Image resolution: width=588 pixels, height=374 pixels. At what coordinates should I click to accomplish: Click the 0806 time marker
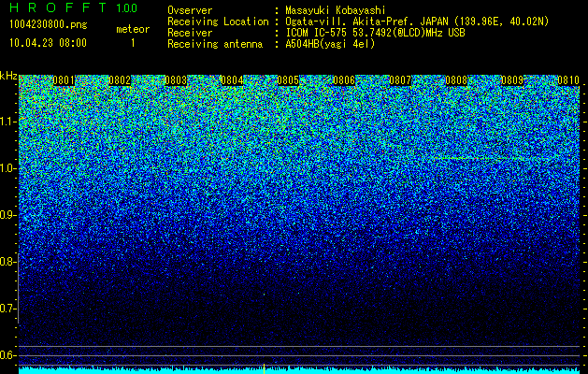pyautogui.click(x=344, y=80)
